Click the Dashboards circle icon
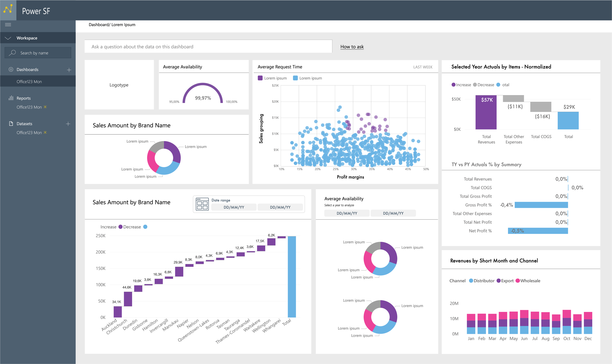The image size is (612, 364). click(x=11, y=69)
